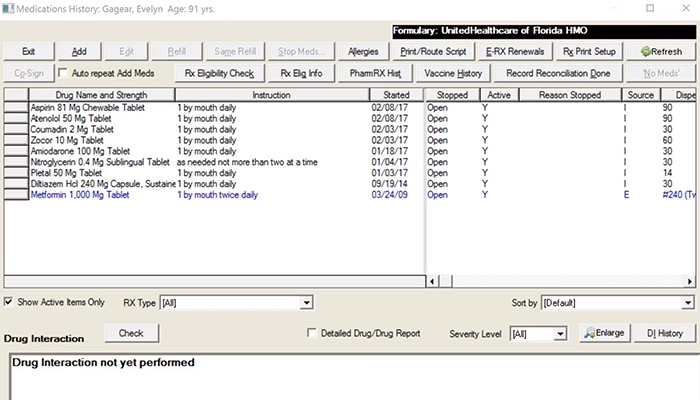Click the Formulary UnitedHealthcare banner
Viewport: 700px width, 400px height.
pos(544,31)
